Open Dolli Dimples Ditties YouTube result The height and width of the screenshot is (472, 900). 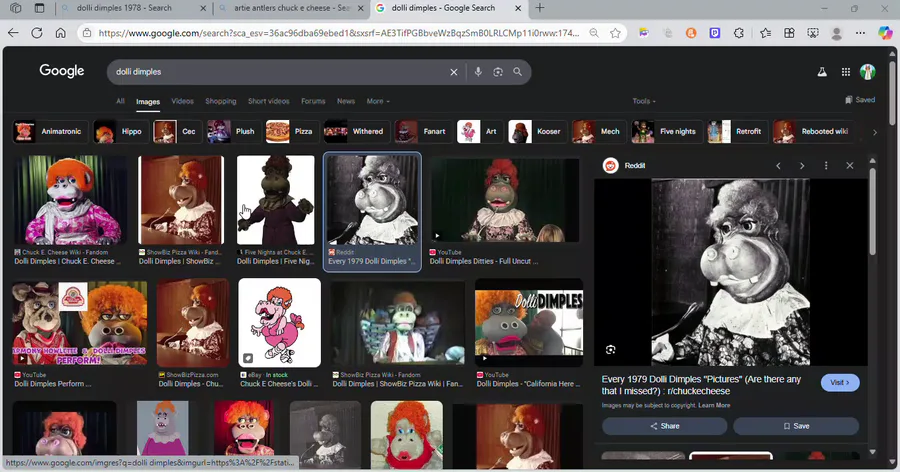pos(505,200)
